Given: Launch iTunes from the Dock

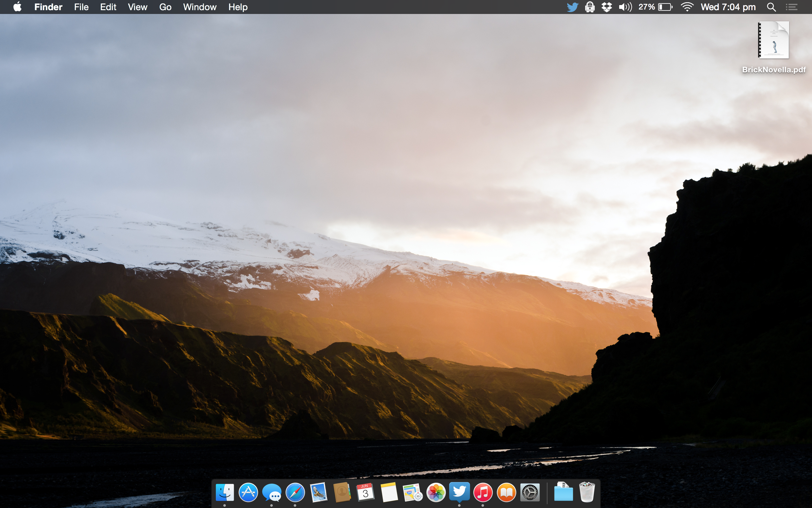Looking at the screenshot, I should click(x=483, y=492).
